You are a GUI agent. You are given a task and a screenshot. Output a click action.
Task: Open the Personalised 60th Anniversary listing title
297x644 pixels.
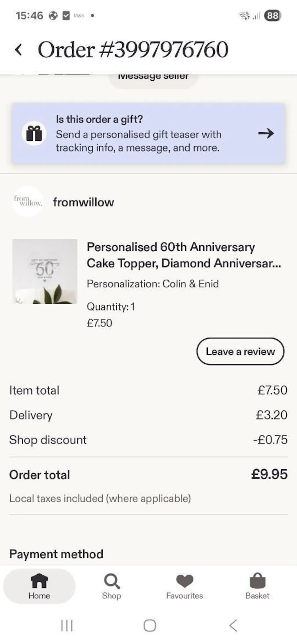[x=184, y=255]
